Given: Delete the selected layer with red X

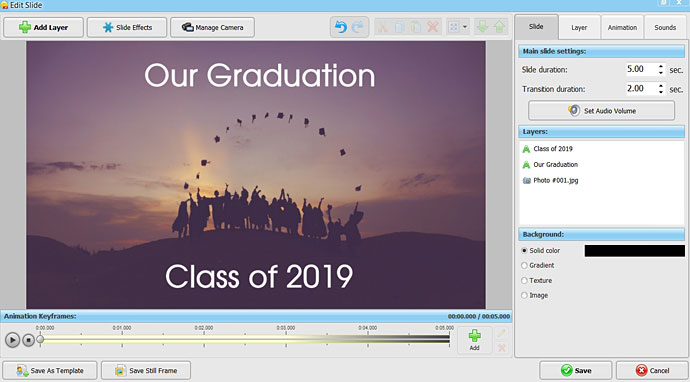Looking at the screenshot, I should click(433, 27).
